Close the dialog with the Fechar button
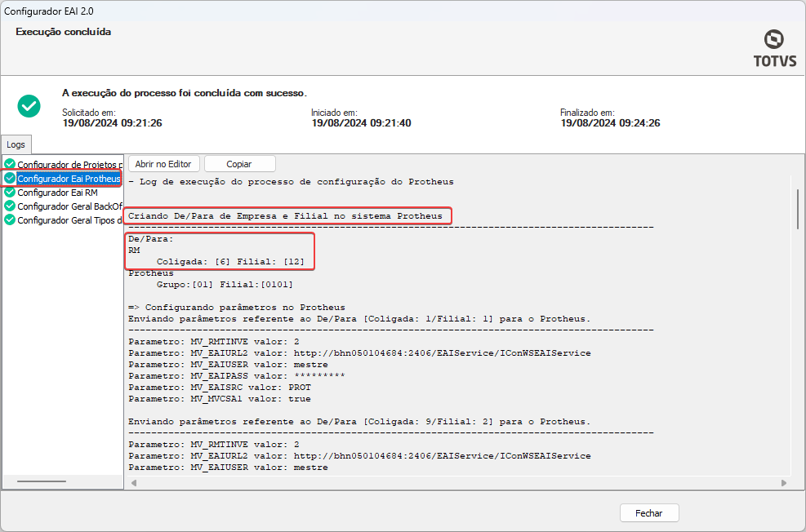The image size is (806, 532). [649, 513]
